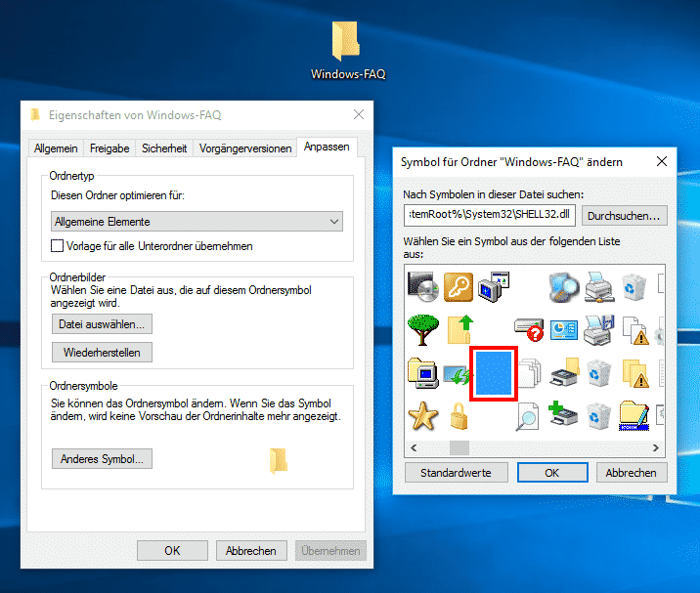Pick the network printer icon

click(x=599, y=286)
